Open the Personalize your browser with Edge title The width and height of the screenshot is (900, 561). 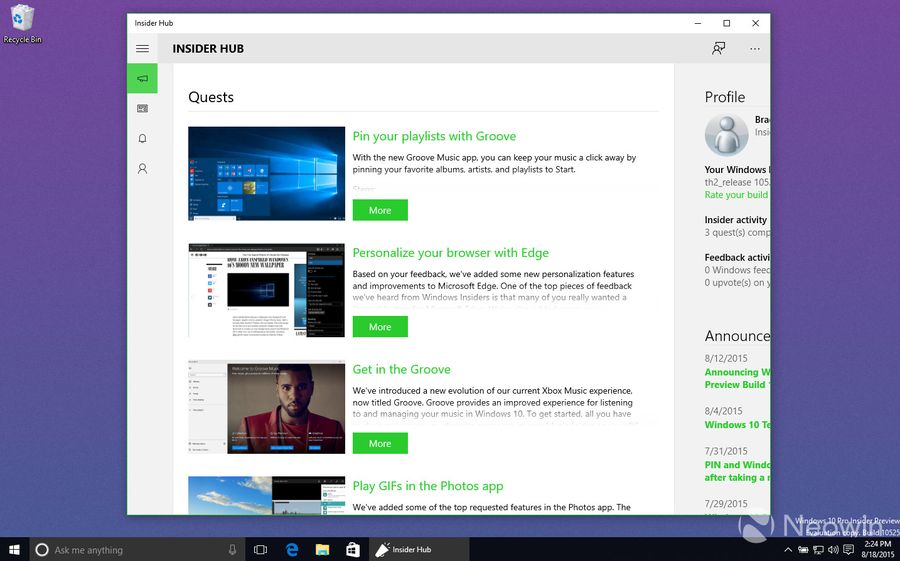[451, 253]
